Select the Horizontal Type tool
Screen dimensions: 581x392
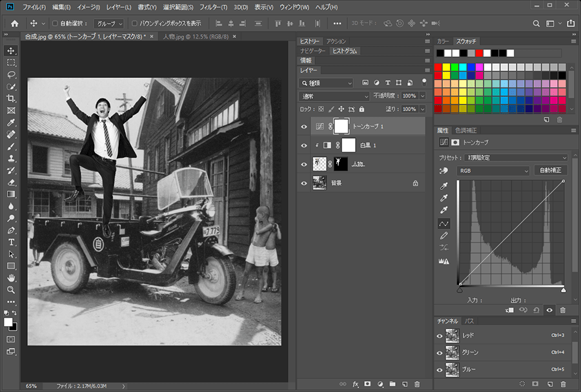tap(11, 242)
